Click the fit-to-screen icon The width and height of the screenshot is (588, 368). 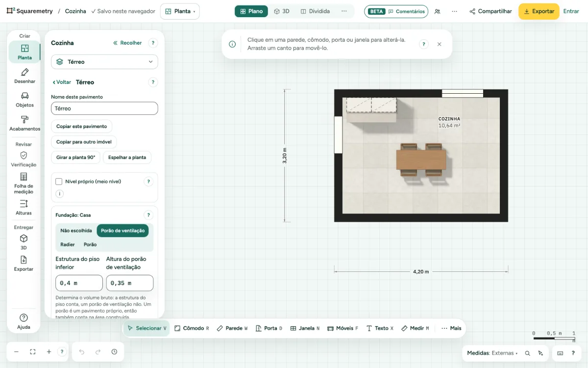tap(33, 352)
